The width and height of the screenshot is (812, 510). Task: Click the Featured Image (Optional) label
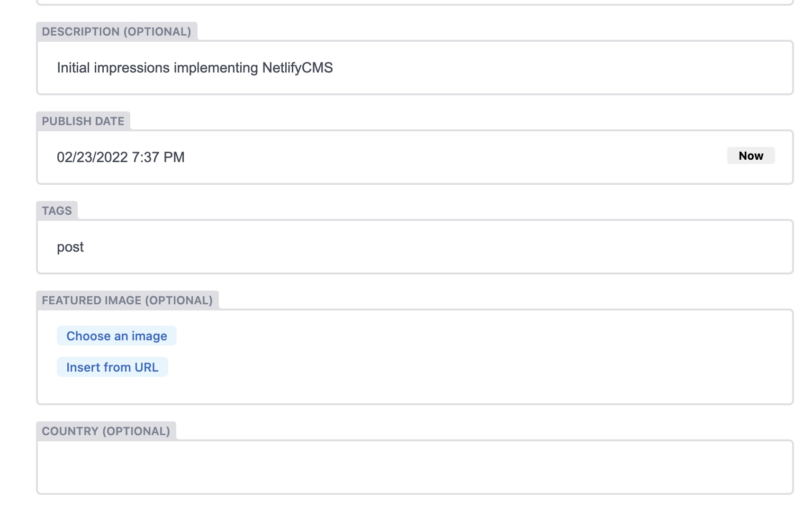tap(127, 301)
